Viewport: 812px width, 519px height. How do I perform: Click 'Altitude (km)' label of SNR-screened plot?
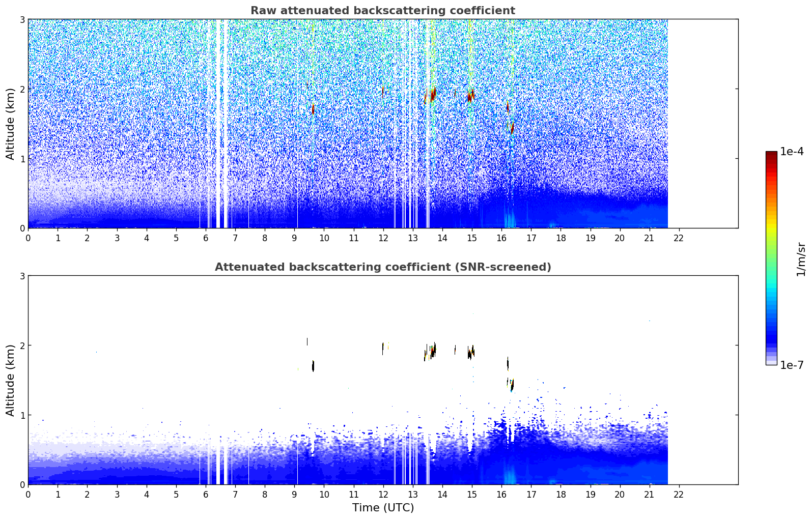11,380
